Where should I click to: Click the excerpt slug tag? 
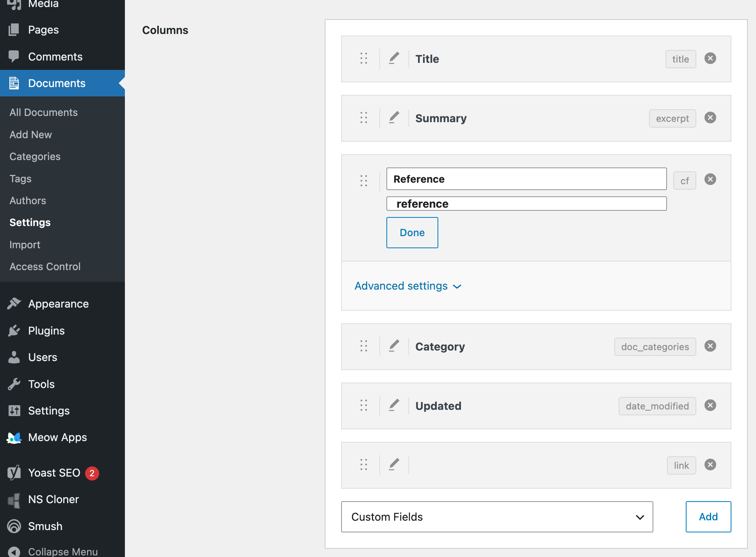[x=672, y=118]
